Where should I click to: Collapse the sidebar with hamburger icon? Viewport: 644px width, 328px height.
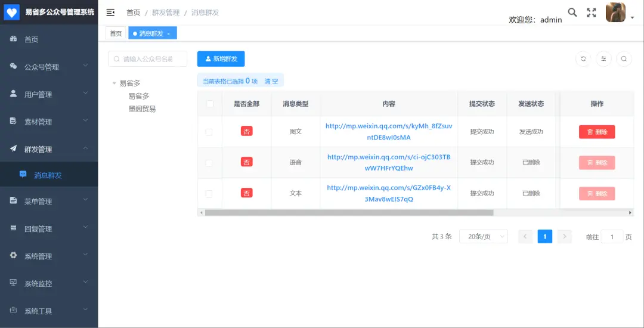110,13
